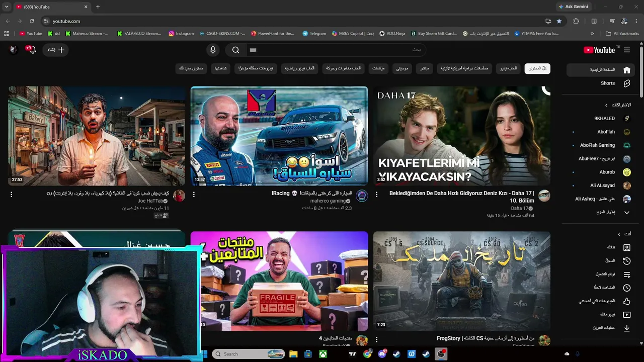Click the Windows Start button
This screenshot has width=644, height=362.
pos(205,354)
